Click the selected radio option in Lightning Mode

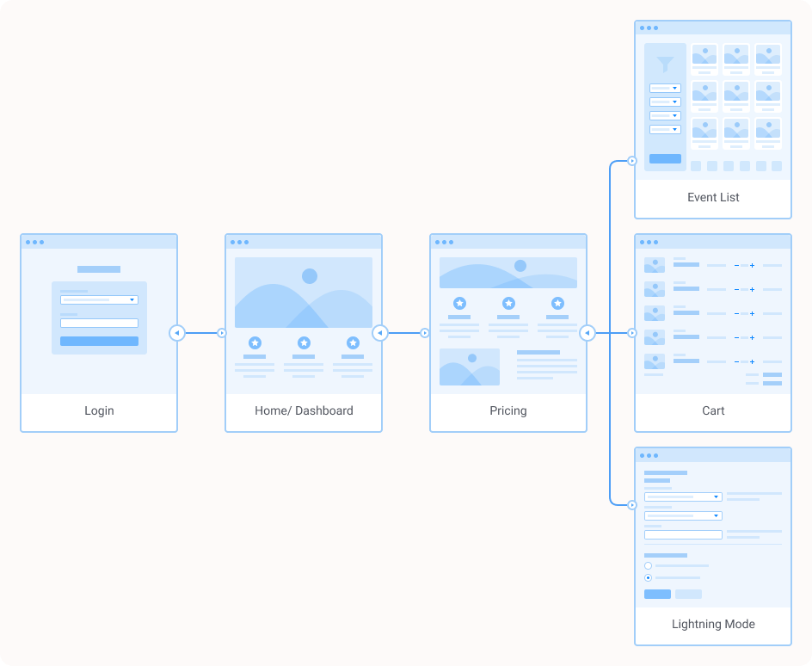(x=648, y=578)
